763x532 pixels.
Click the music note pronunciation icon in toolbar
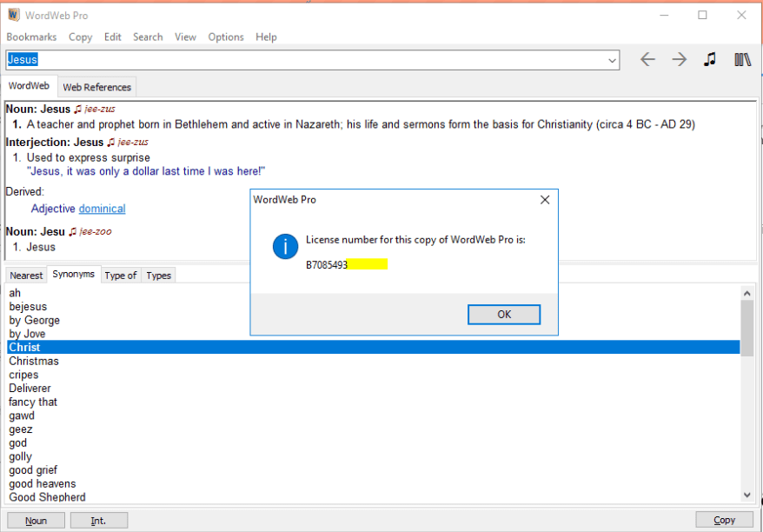click(x=710, y=59)
